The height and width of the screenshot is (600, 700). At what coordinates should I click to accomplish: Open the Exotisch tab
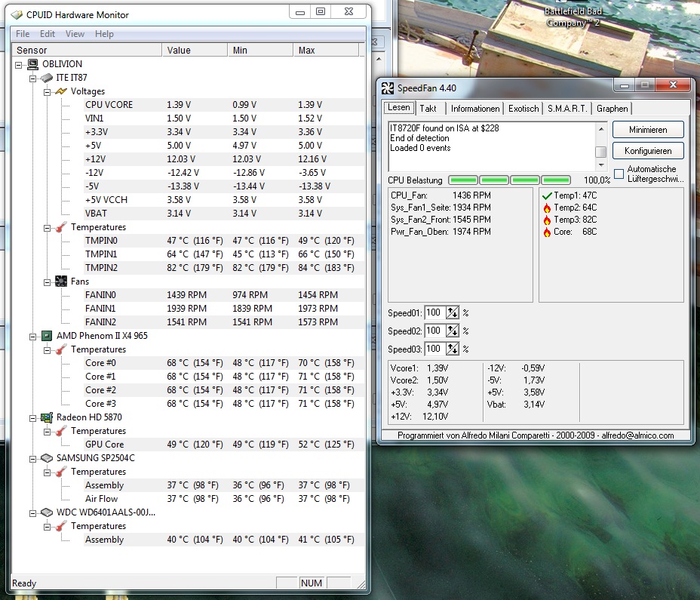tap(523, 109)
